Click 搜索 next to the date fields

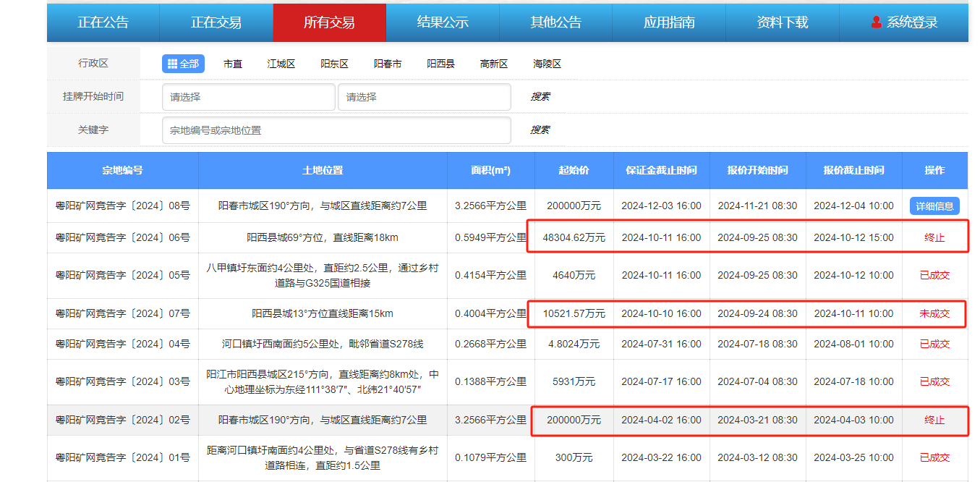pyautogui.click(x=540, y=97)
